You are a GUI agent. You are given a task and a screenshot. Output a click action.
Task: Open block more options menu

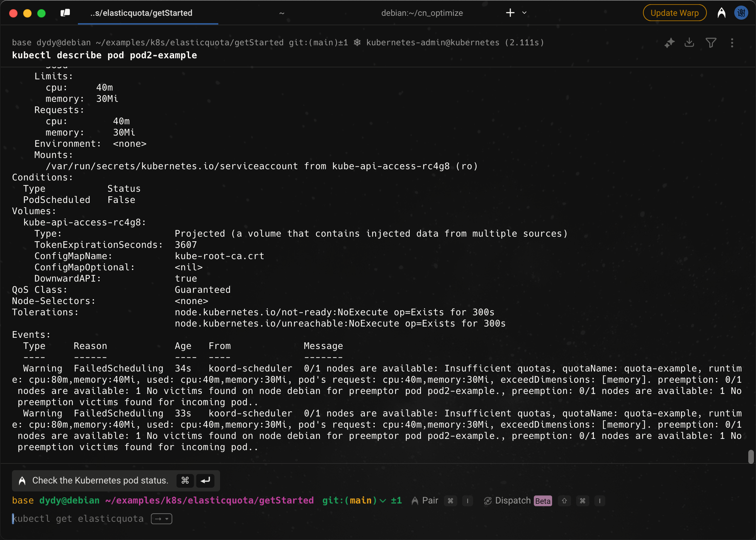(x=732, y=43)
